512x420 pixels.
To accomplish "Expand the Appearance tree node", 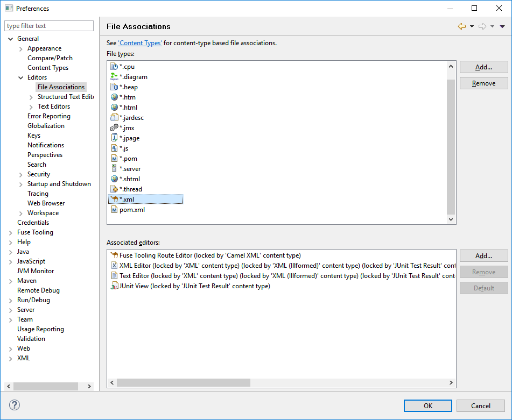I will (21, 49).
